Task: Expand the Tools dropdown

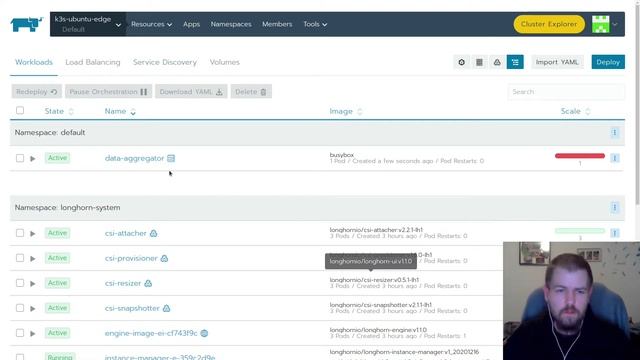Action: pyautogui.click(x=315, y=24)
